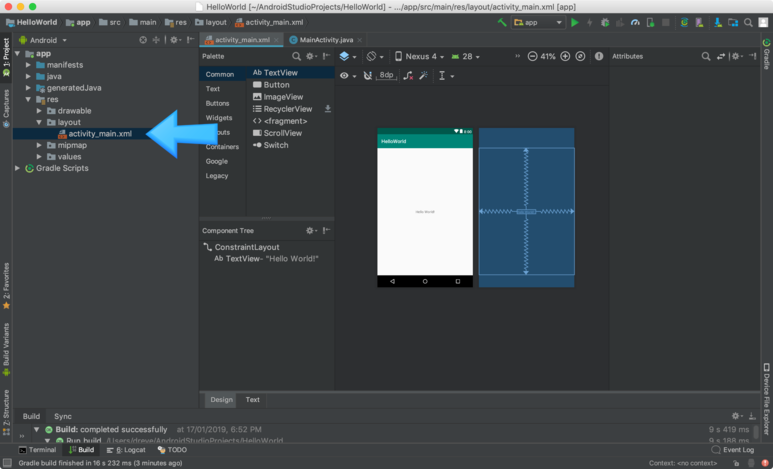Viewport: 773px width, 469px height.
Task: Open the TODO tool tab
Action: tap(172, 450)
